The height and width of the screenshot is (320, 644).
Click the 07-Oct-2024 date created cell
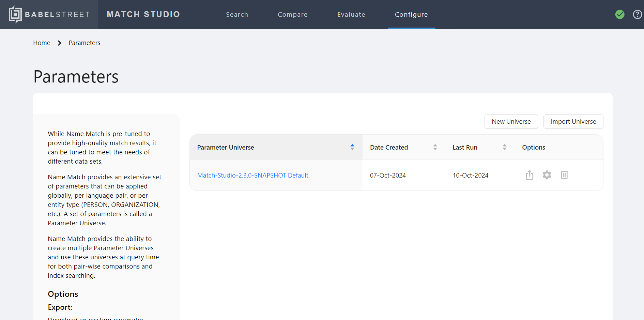click(388, 175)
